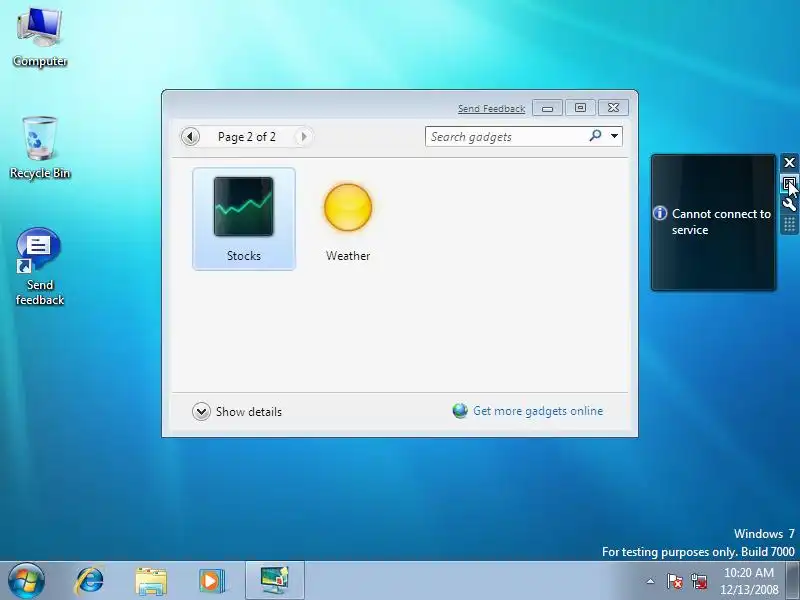Click the gadget gallery taskbar button
Image resolution: width=800 pixels, height=600 pixels.
tap(275, 581)
